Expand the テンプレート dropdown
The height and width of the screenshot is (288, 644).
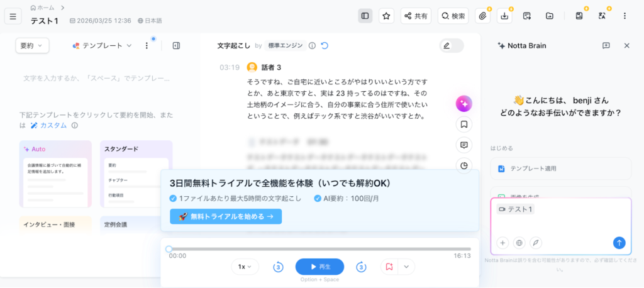(x=103, y=46)
